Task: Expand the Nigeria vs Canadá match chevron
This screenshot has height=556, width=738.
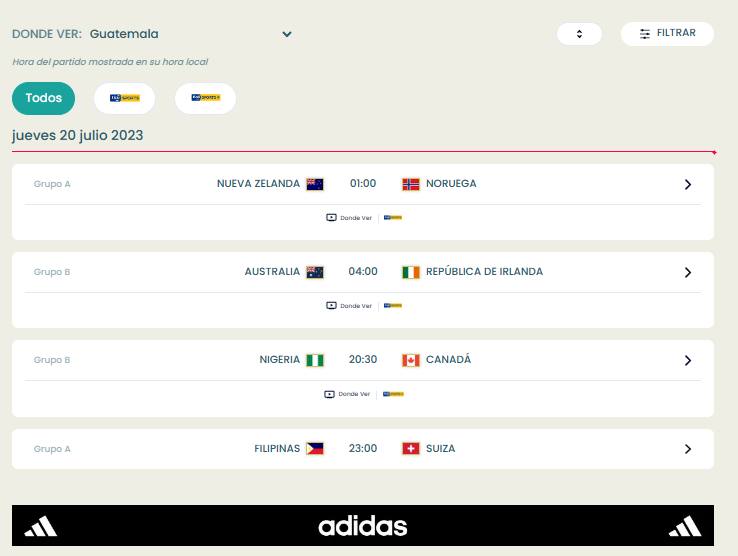Action: [688, 360]
